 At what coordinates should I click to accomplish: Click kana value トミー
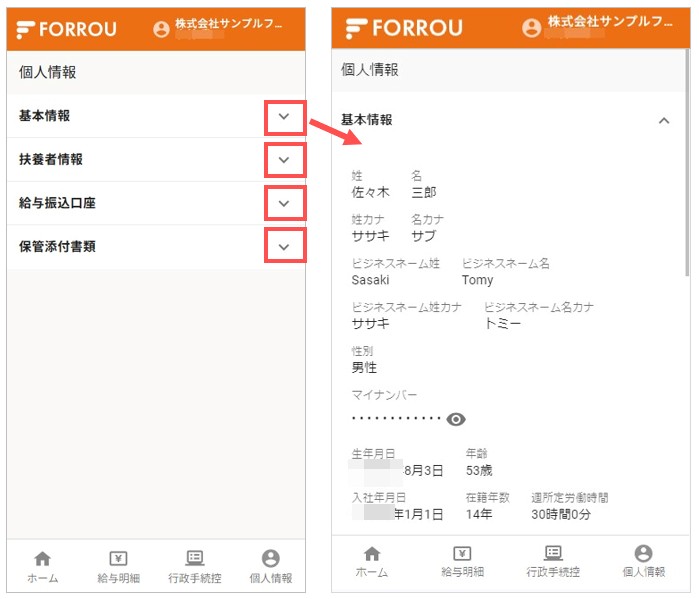(503, 323)
